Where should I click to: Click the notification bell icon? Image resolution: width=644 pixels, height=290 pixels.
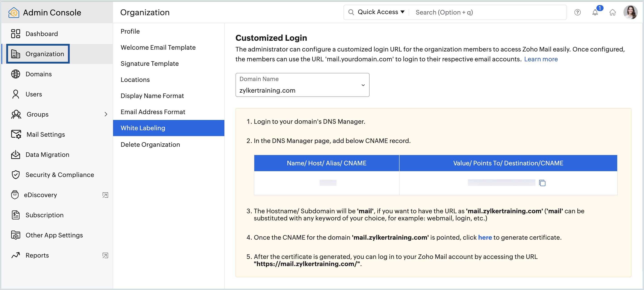[595, 12]
